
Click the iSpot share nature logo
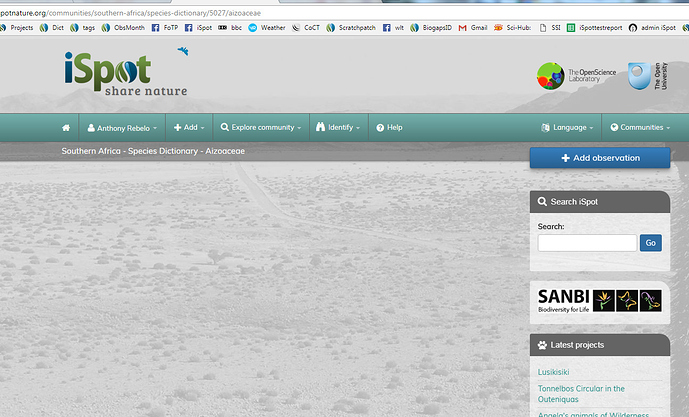pyautogui.click(x=126, y=74)
